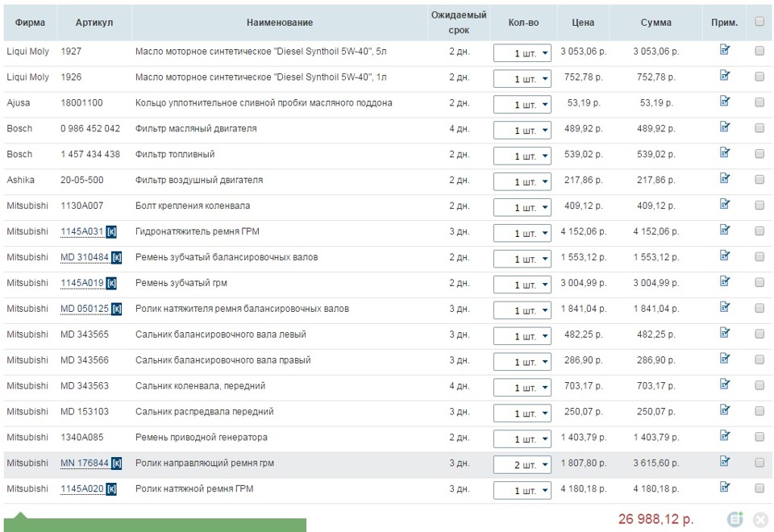Click the total sum 26 988,12 р.

[x=655, y=518]
